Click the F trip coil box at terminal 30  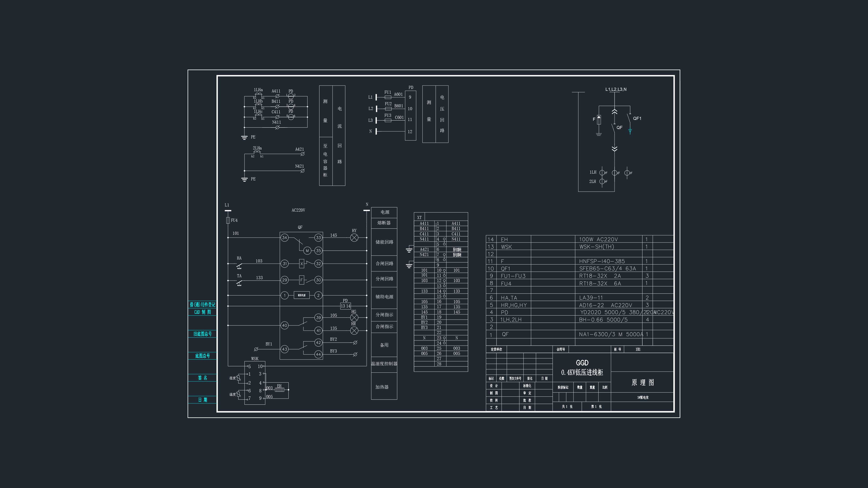pos(302,280)
